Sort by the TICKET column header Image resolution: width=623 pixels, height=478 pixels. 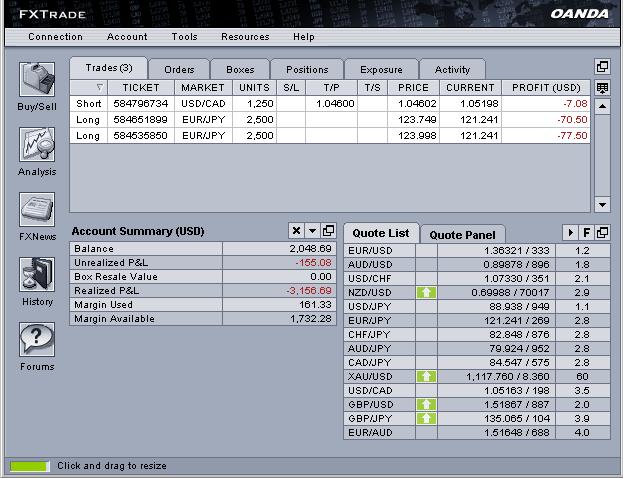tap(141, 88)
